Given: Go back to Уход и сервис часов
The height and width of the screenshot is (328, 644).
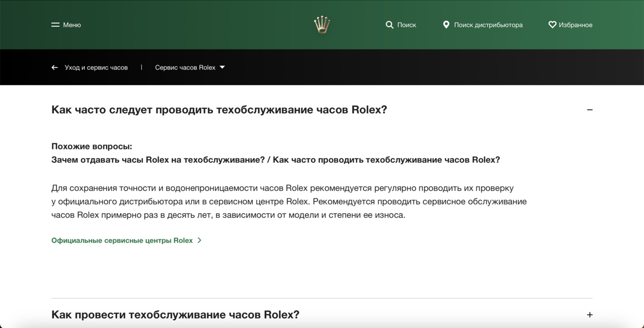Looking at the screenshot, I should pos(96,68).
